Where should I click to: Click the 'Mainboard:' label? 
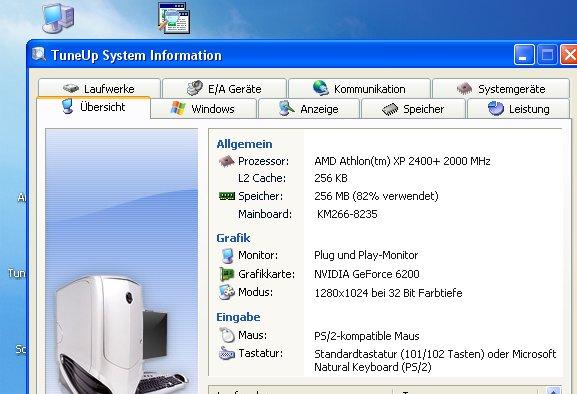pos(265,214)
